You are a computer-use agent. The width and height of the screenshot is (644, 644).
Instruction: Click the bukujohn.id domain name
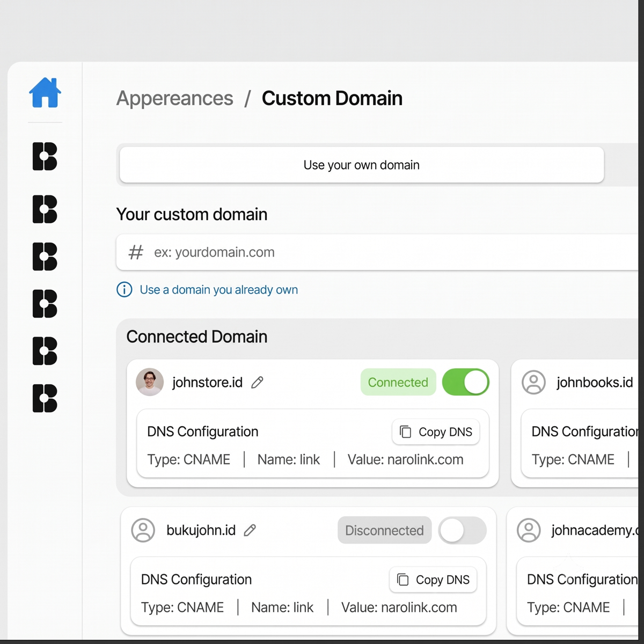(201, 530)
